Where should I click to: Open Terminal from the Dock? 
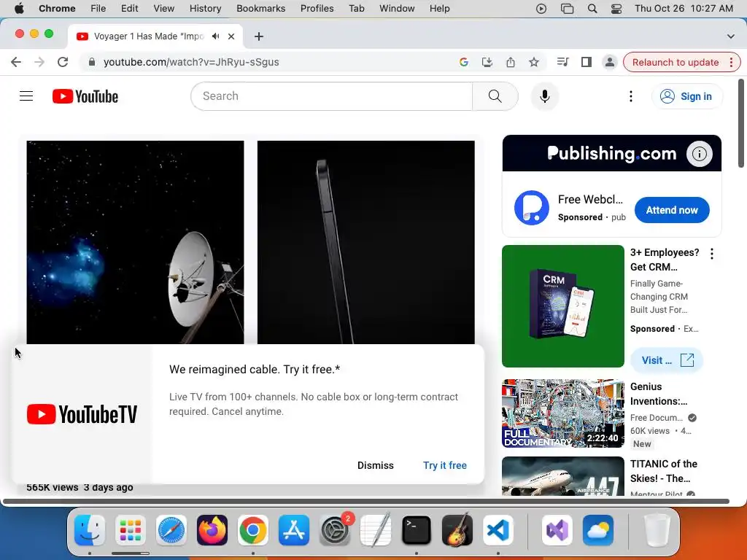pyautogui.click(x=417, y=530)
